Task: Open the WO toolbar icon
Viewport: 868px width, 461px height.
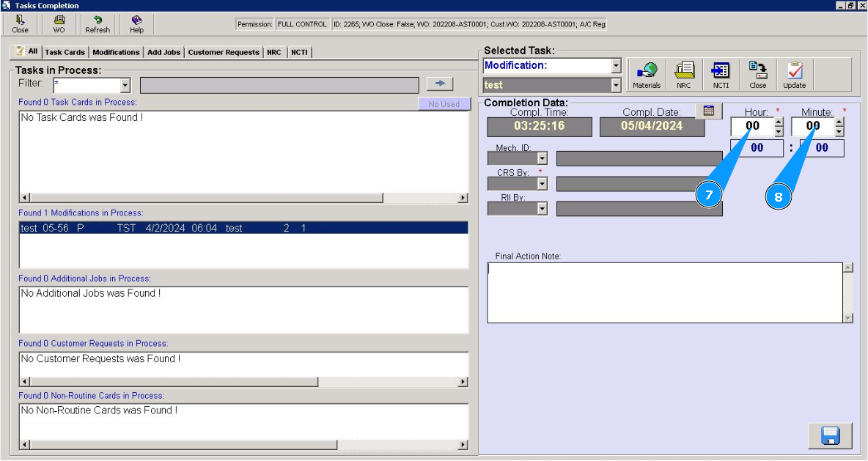Action: click(x=59, y=24)
